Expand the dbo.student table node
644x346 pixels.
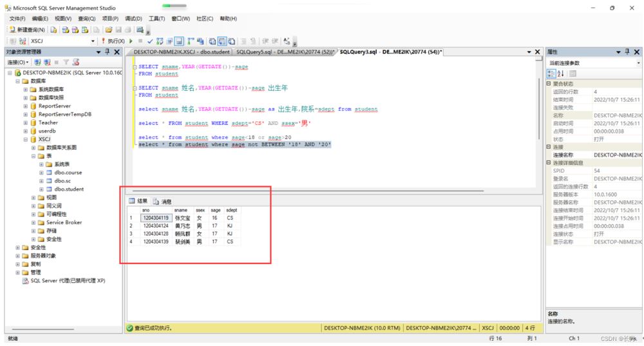(41, 189)
